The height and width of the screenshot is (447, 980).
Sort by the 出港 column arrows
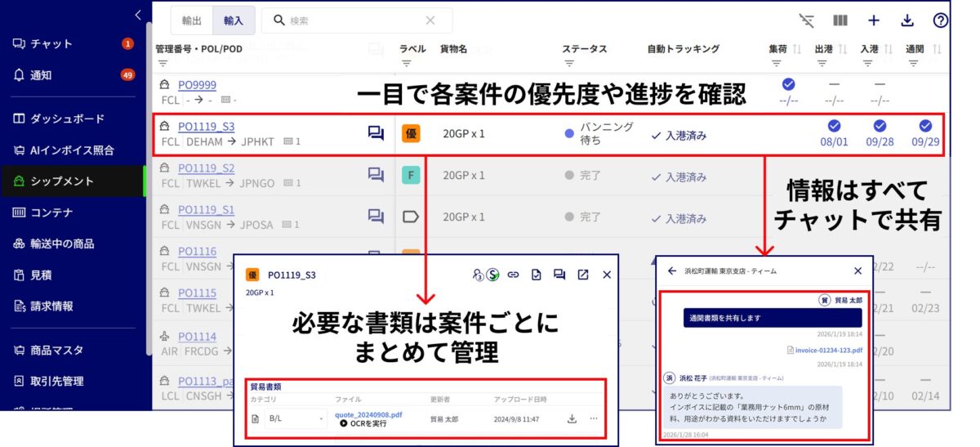point(843,49)
